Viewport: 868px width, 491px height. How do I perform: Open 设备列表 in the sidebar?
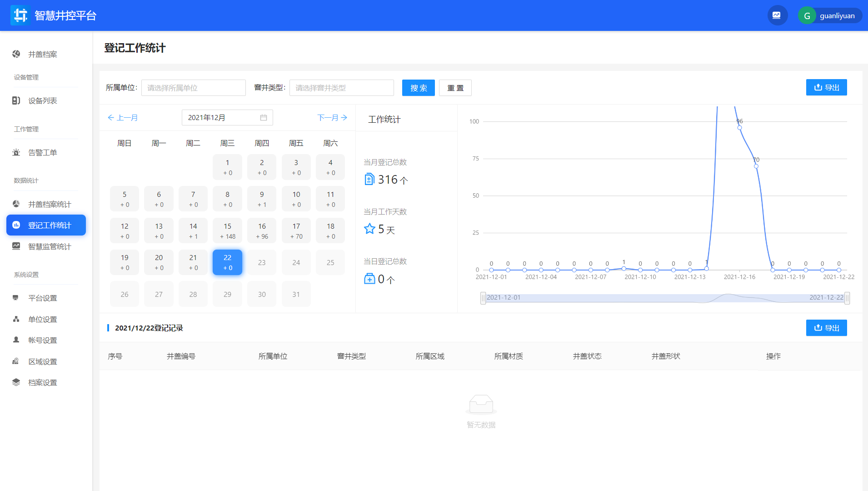coord(42,101)
